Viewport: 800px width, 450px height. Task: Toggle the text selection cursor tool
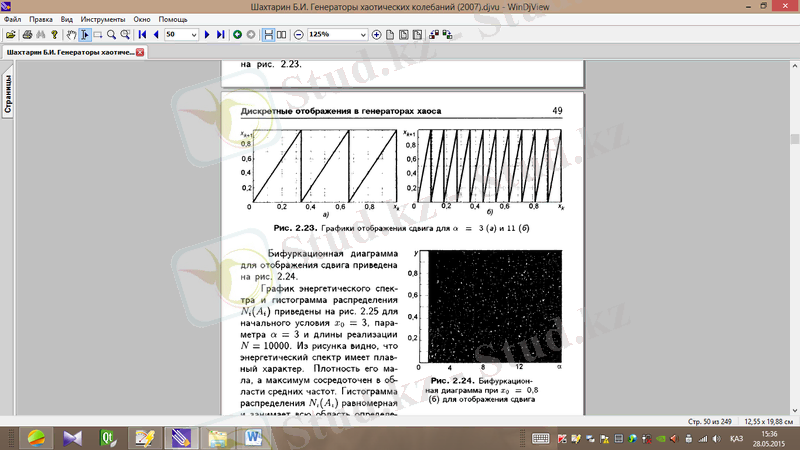[84, 34]
